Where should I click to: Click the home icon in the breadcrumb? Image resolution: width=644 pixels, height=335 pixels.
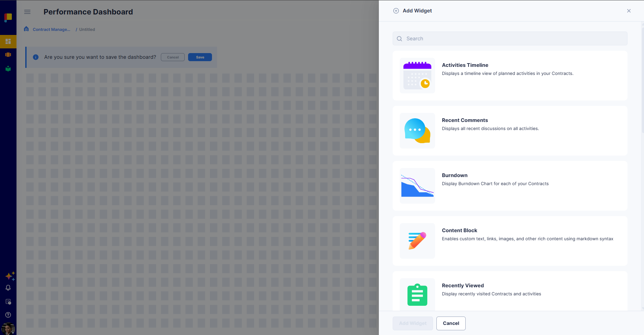click(26, 29)
